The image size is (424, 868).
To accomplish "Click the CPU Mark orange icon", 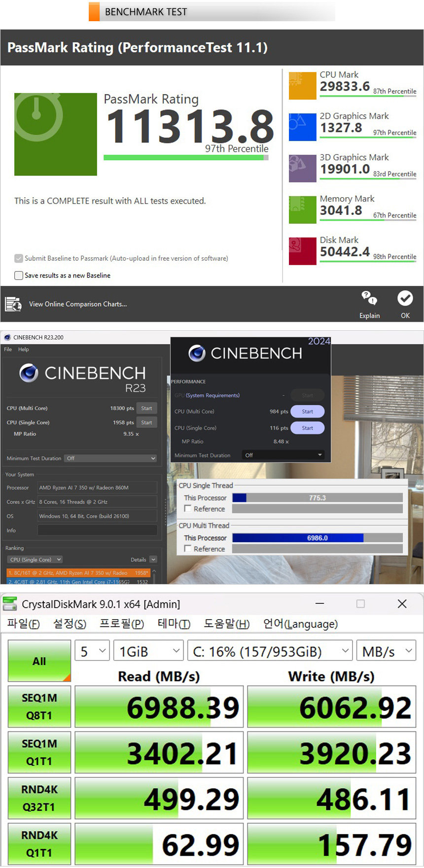I will click(302, 86).
